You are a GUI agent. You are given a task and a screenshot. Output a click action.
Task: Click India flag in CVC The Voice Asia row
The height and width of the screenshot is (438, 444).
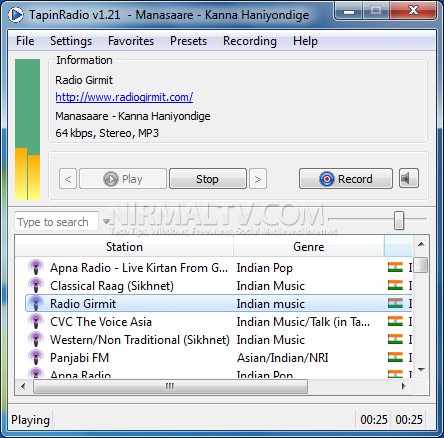(x=395, y=321)
